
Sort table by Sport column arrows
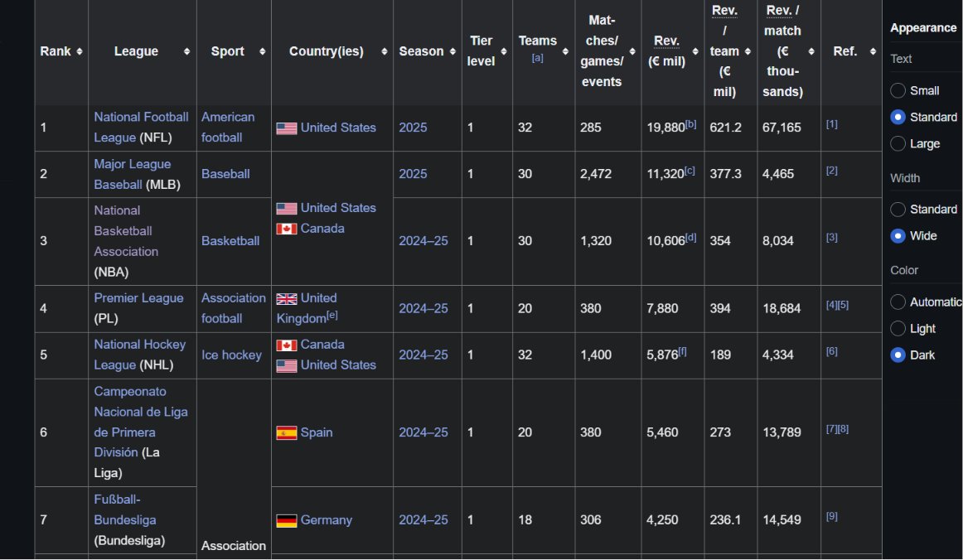tap(262, 51)
